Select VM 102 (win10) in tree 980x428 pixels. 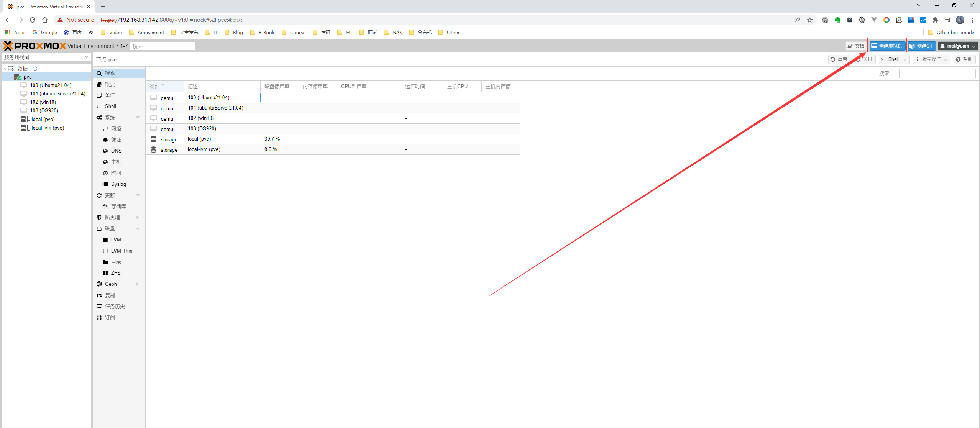pos(43,102)
